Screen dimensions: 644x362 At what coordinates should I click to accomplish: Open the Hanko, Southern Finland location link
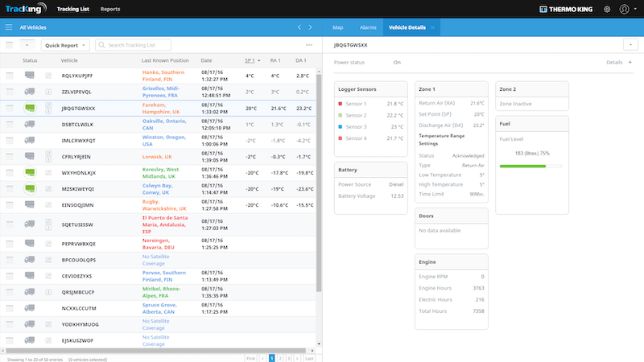tap(164, 76)
